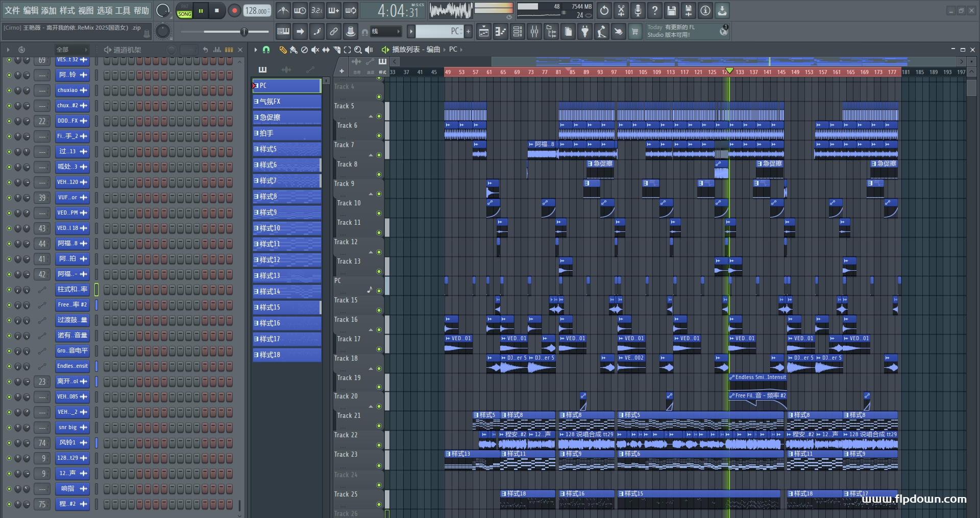Image resolution: width=980 pixels, height=518 pixels.
Task: Toggle wait for input before playing
Action: pos(300,10)
